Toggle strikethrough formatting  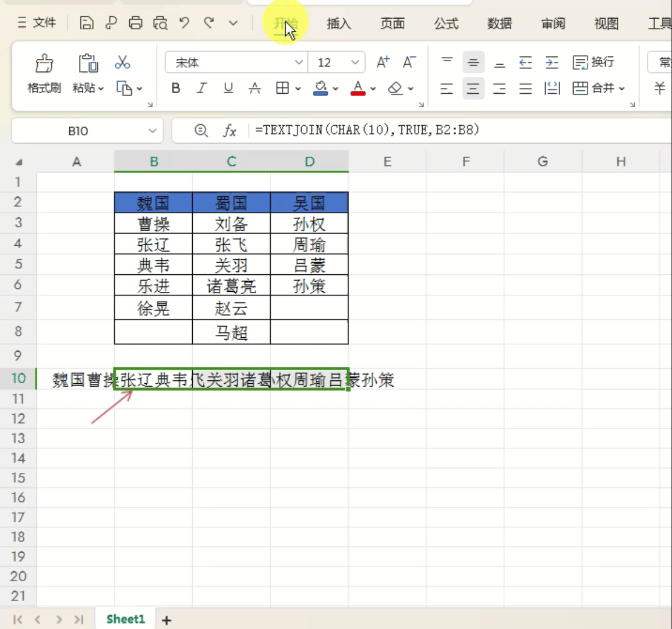(254, 89)
